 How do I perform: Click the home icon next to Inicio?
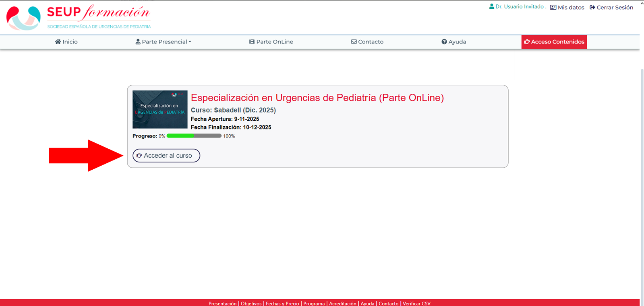pyautogui.click(x=58, y=42)
